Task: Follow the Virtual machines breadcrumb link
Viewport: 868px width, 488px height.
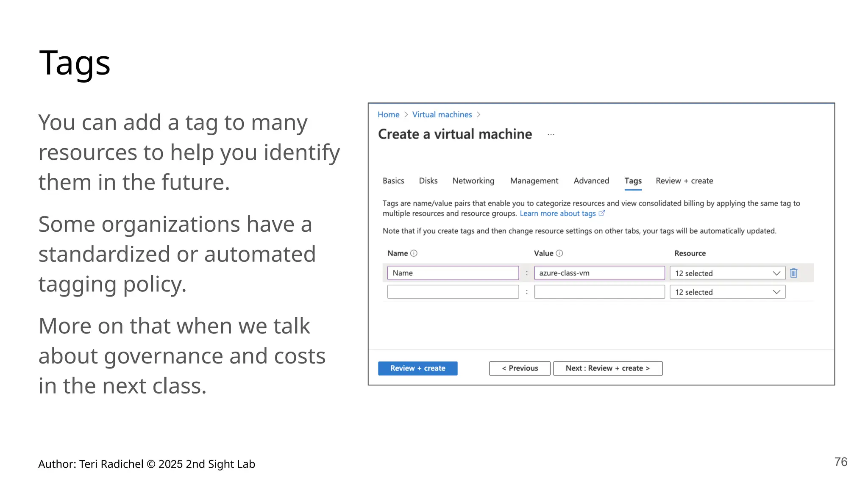Action: [442, 115]
